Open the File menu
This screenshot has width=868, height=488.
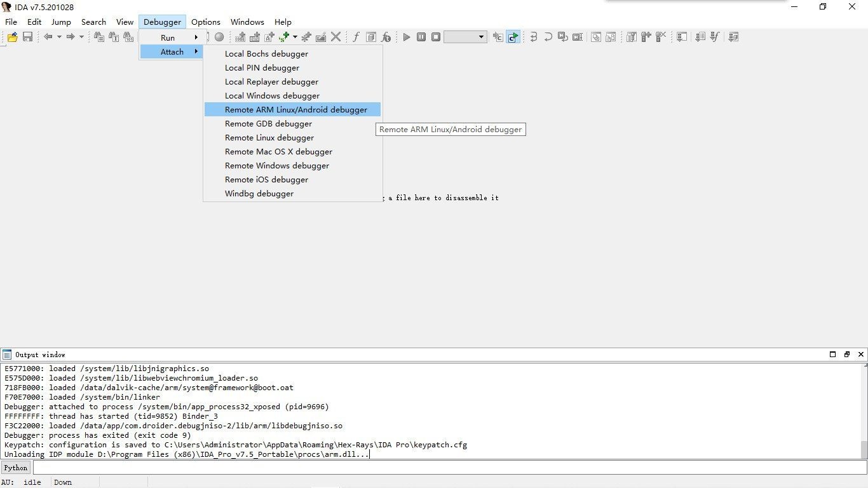[11, 22]
